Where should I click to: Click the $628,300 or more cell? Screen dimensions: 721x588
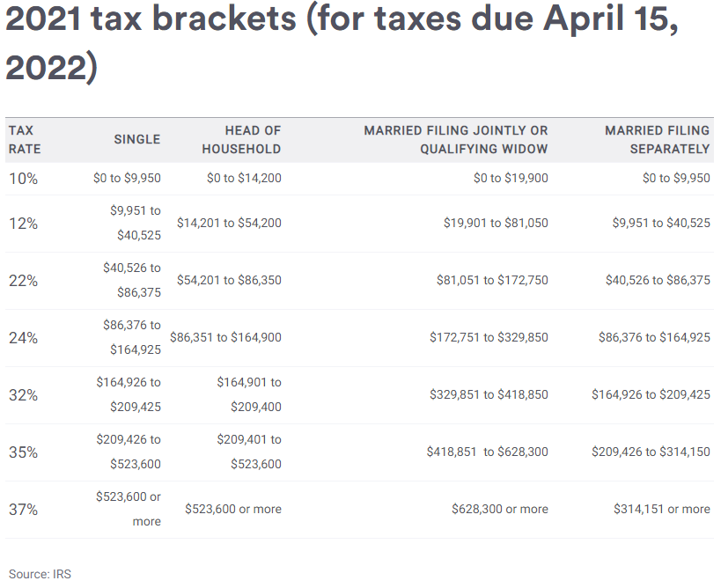pyautogui.click(x=500, y=510)
